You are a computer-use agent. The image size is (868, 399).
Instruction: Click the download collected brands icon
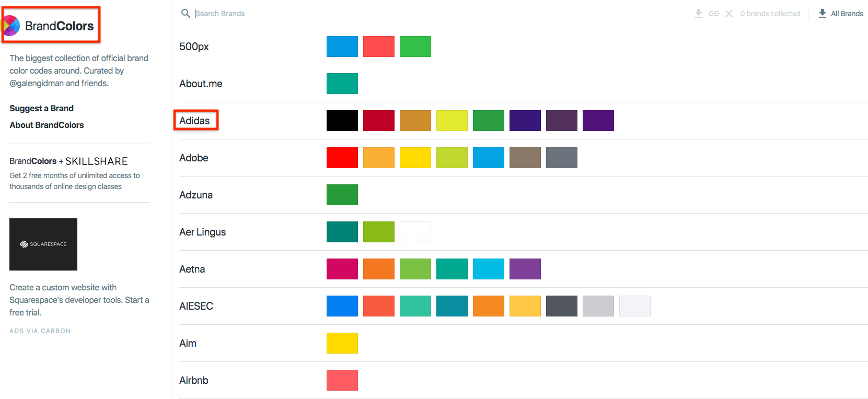(x=699, y=14)
